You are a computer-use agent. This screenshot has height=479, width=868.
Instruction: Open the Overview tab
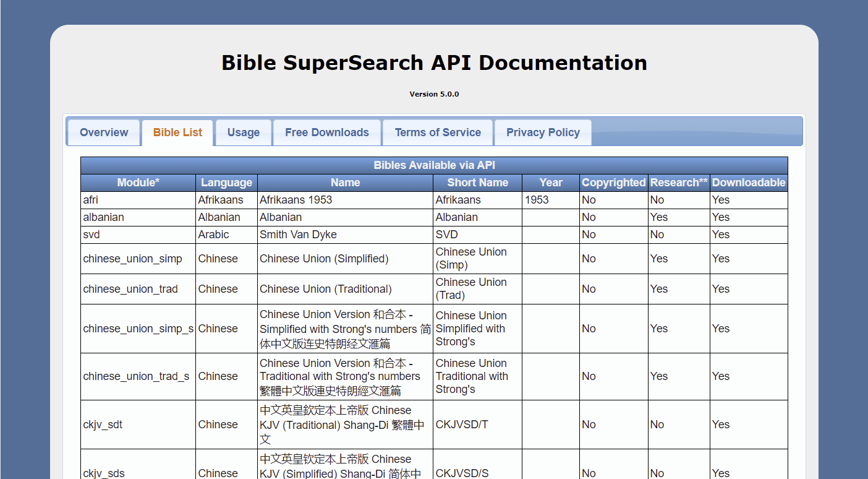click(x=104, y=132)
